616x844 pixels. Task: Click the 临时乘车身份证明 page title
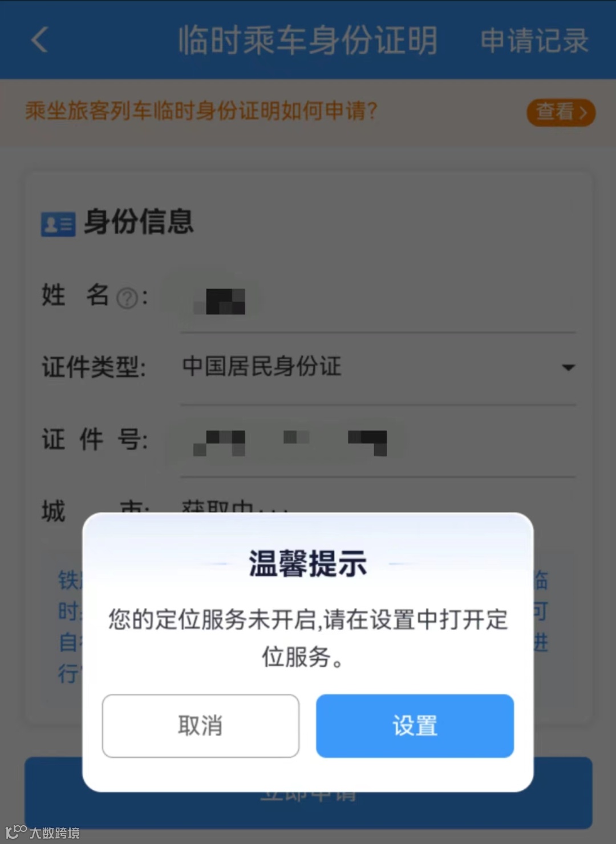pyautogui.click(x=308, y=40)
